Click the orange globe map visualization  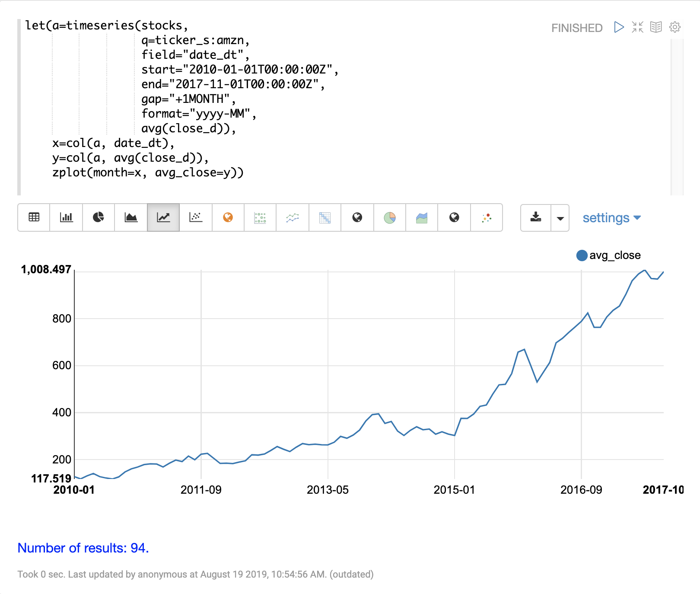pos(228,217)
